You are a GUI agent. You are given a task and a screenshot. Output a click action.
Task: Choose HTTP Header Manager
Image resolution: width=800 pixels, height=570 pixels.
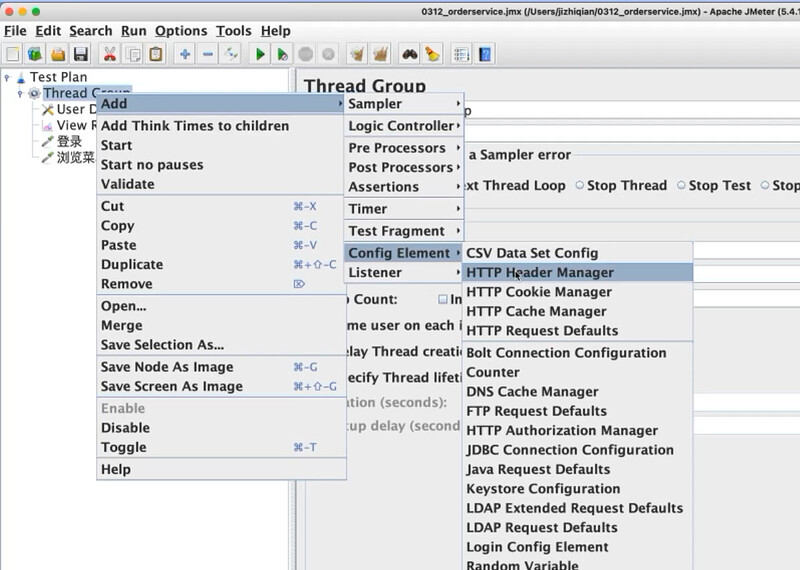tap(578, 272)
